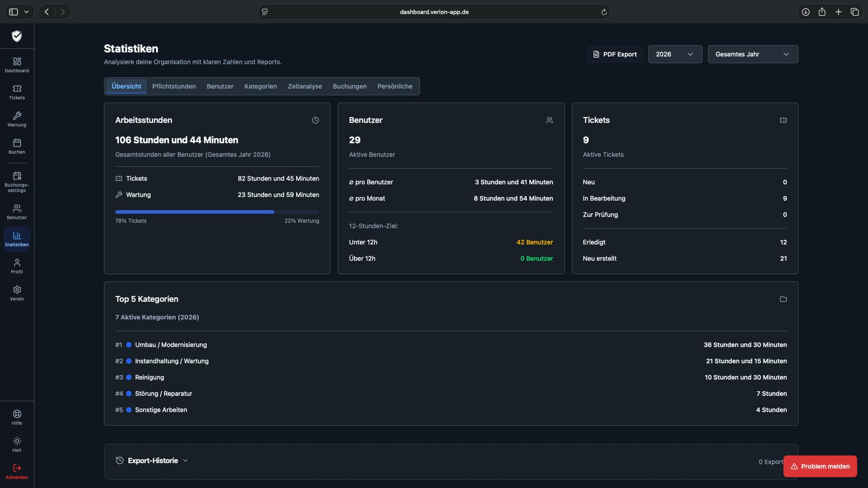Viewport: 868px width, 488px height.
Task: Go to Wartung wrench icon
Action: tap(17, 116)
